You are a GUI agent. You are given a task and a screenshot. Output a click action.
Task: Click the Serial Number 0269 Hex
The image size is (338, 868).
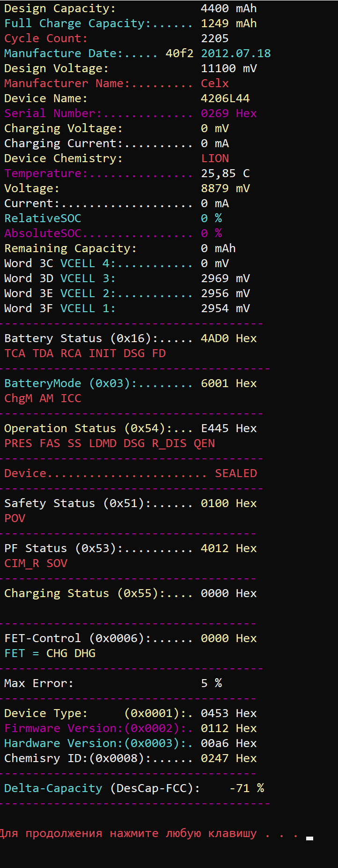tap(228, 113)
